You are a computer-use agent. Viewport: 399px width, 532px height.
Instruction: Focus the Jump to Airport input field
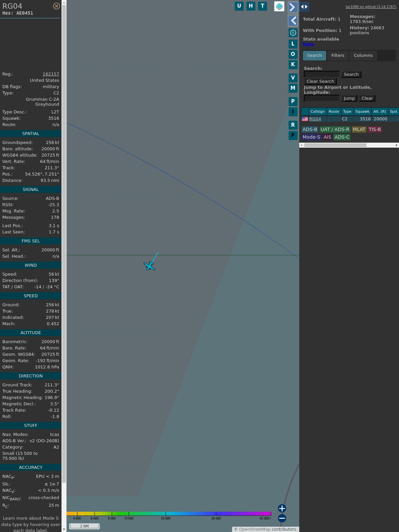(x=322, y=98)
